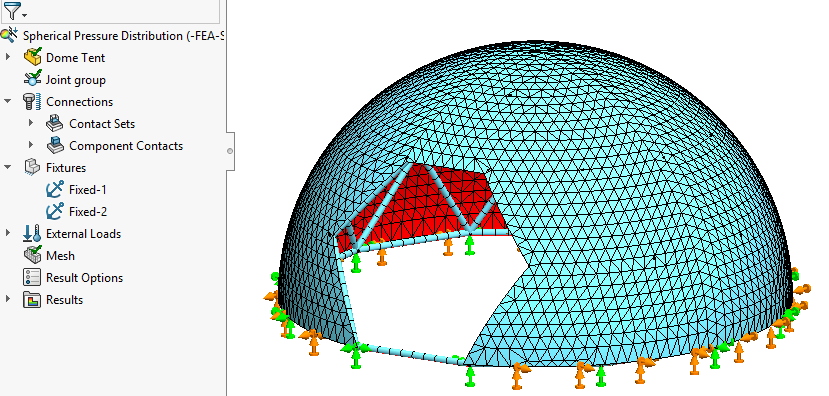The width and height of the screenshot is (829, 396).
Task: Collapse the Fixtures node
Action: 7,167
